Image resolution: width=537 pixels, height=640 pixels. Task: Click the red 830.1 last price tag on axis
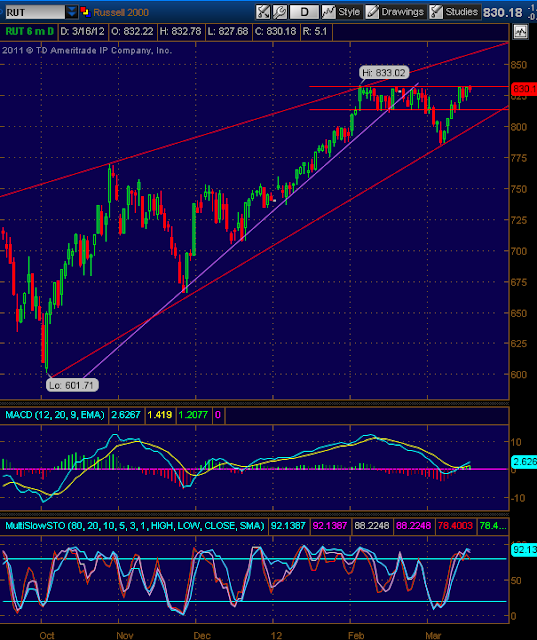(524, 89)
